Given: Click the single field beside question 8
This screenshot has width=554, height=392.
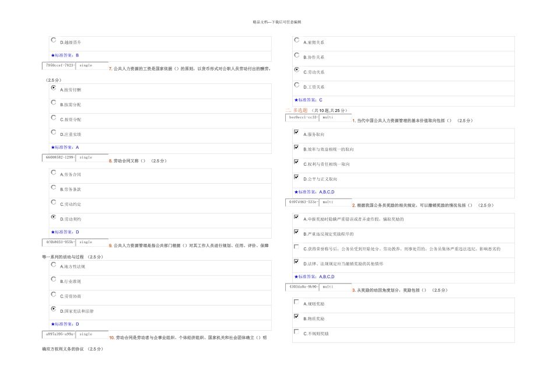Looking at the screenshot, I should tap(92, 157).
